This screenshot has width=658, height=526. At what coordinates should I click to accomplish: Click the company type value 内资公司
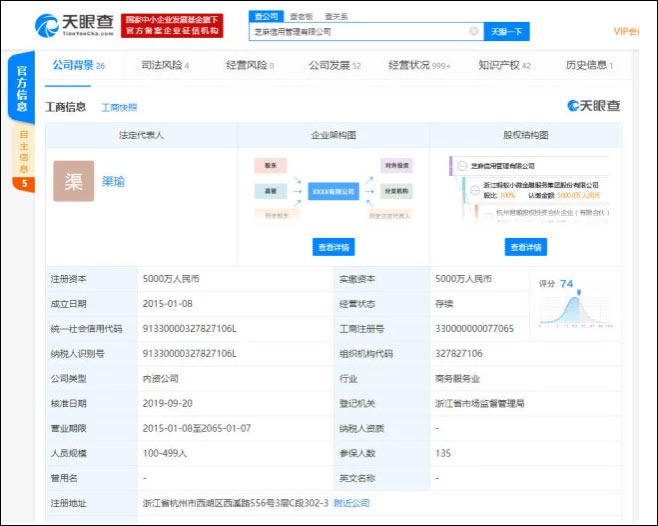161,378
